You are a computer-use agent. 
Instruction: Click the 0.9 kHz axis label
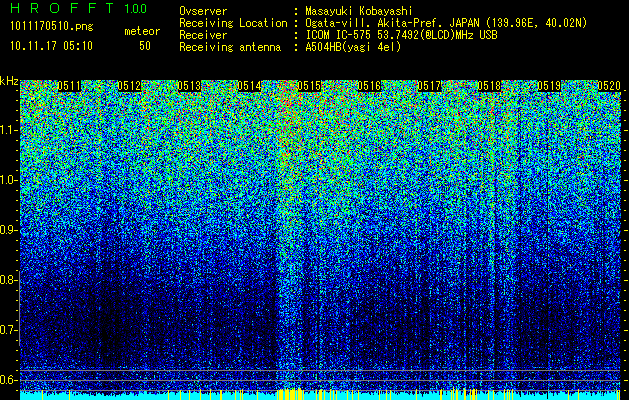pyautogui.click(x=8, y=230)
